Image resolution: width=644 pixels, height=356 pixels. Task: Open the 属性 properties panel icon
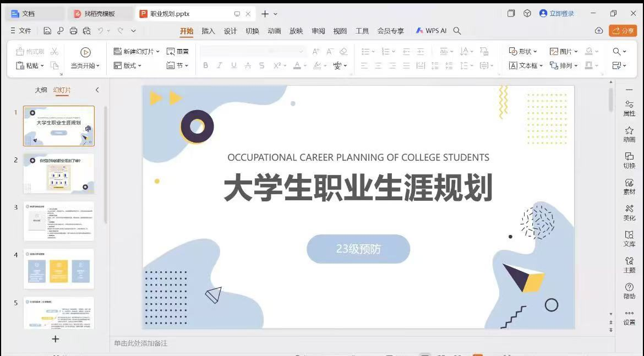coord(629,108)
